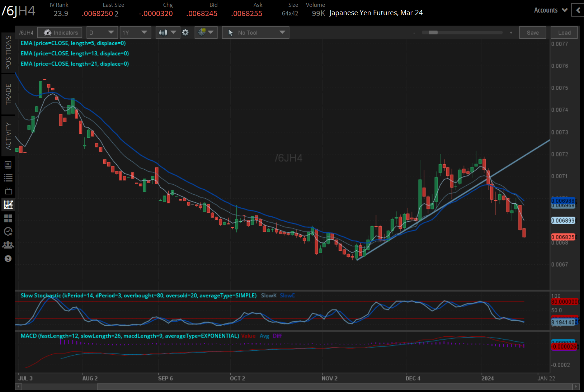Open the candlestick chart type dropdown
The height and width of the screenshot is (392, 584).
tap(168, 33)
